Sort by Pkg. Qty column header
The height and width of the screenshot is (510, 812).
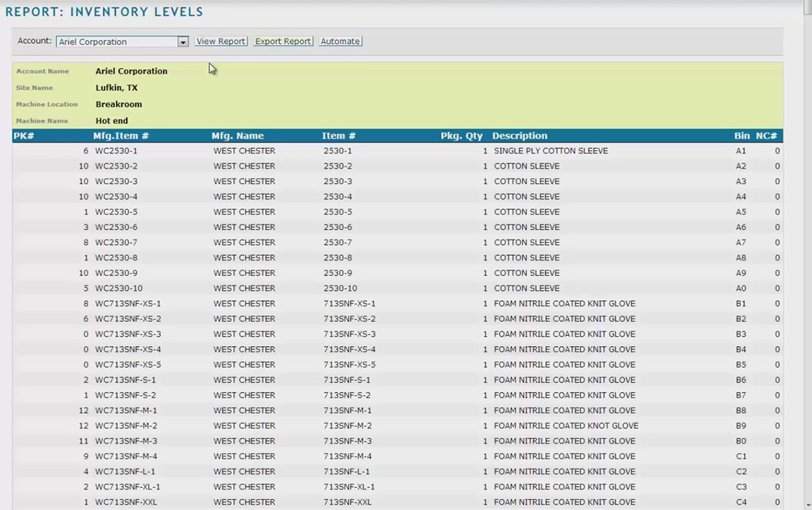tap(461, 136)
